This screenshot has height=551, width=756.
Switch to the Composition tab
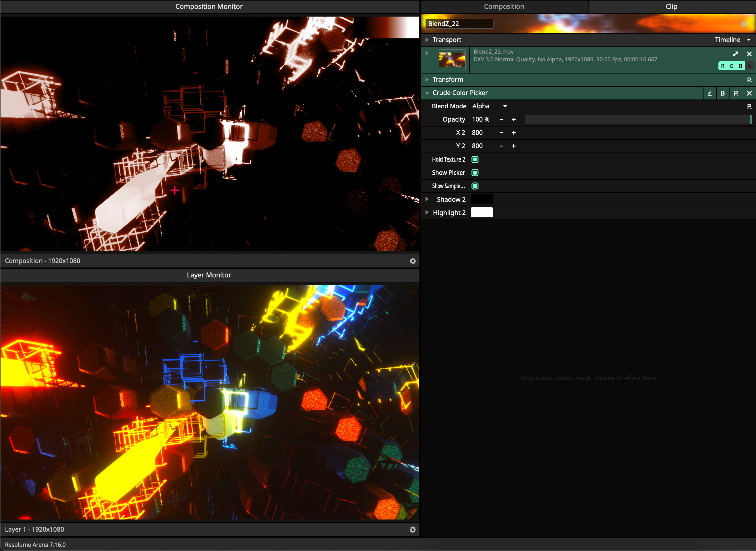503,6
